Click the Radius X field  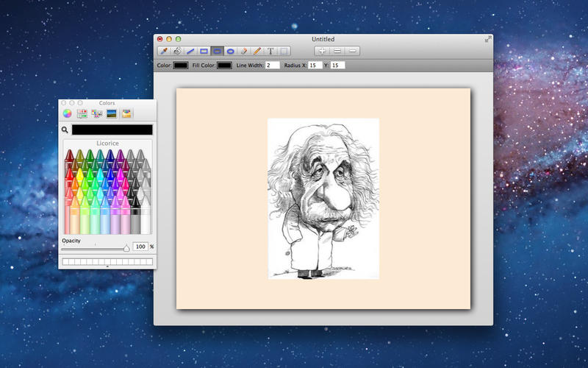pos(315,66)
